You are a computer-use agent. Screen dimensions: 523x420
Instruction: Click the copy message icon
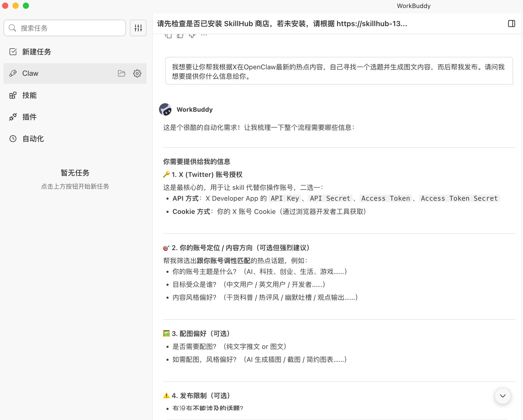[x=168, y=35]
